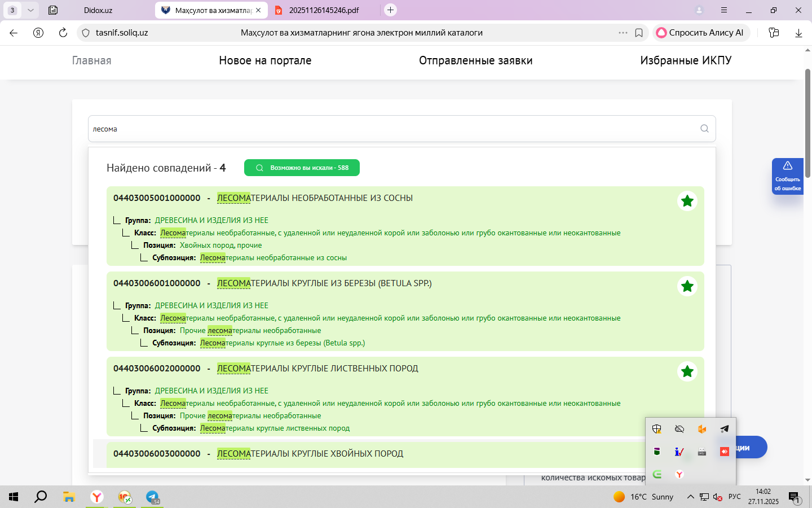Open the network icon in the system tray
Viewport: 812px width, 508px height.
click(x=704, y=497)
